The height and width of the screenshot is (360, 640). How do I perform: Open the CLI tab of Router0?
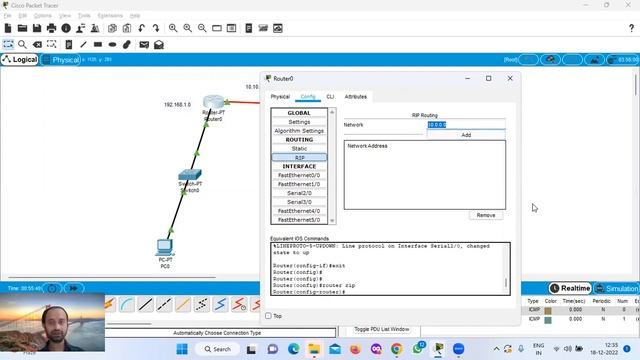tap(330, 97)
